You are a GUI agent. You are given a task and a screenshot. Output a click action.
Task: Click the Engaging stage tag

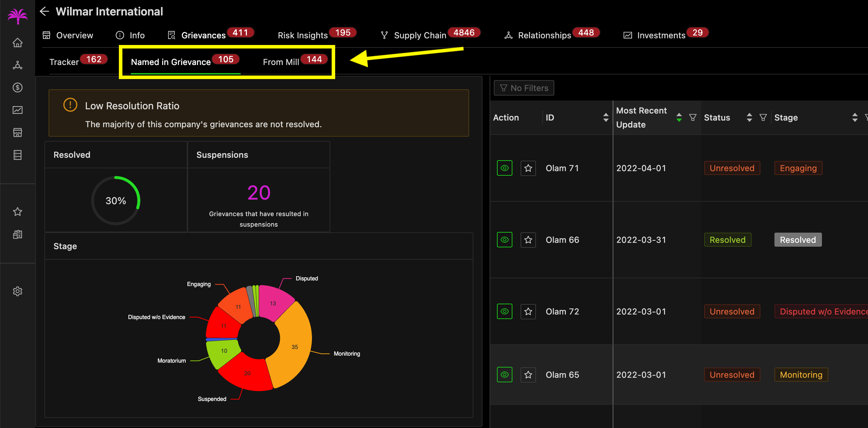798,168
